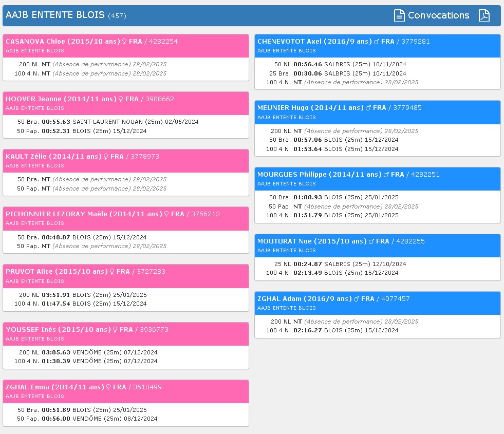The width and height of the screenshot is (504, 434).
Task: Open the Convocations document icon
Action: 399,15
